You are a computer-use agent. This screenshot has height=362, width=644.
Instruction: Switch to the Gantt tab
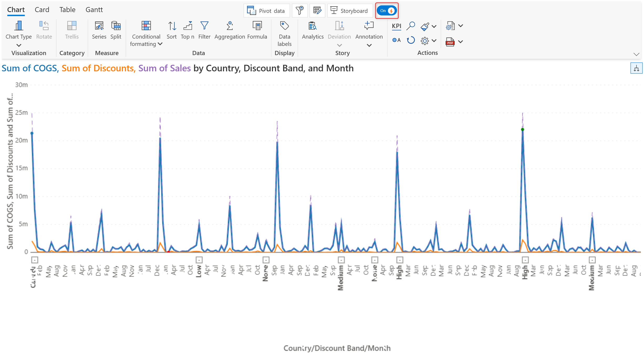point(94,10)
